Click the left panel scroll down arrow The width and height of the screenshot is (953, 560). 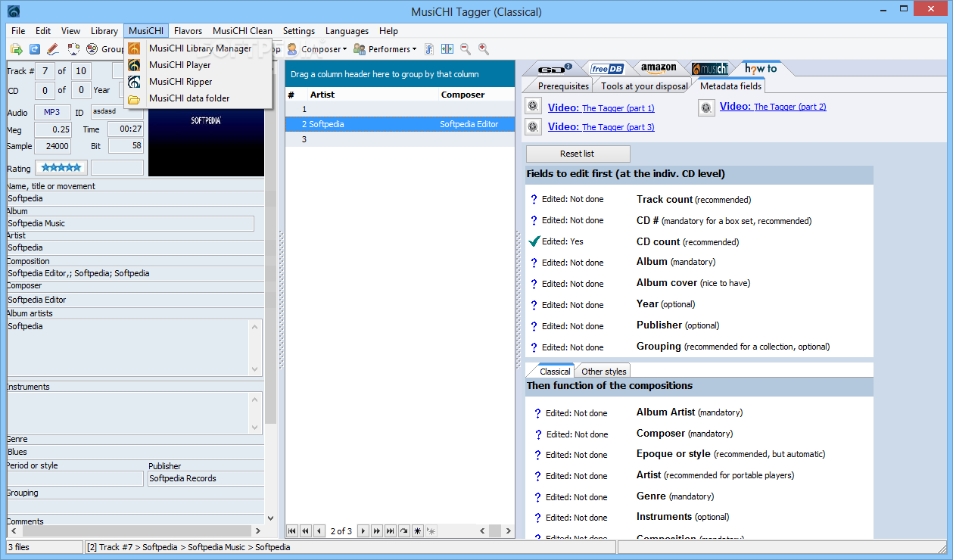tap(271, 518)
